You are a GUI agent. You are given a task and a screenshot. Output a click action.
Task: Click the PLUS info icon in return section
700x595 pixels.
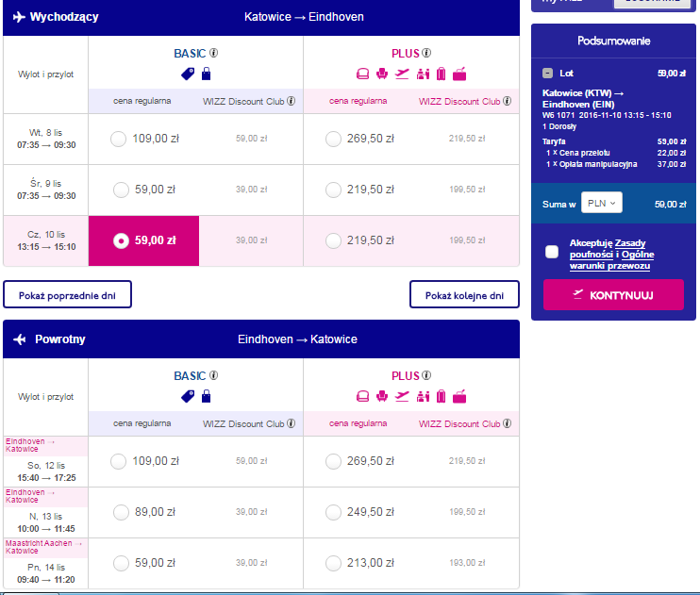click(x=426, y=375)
